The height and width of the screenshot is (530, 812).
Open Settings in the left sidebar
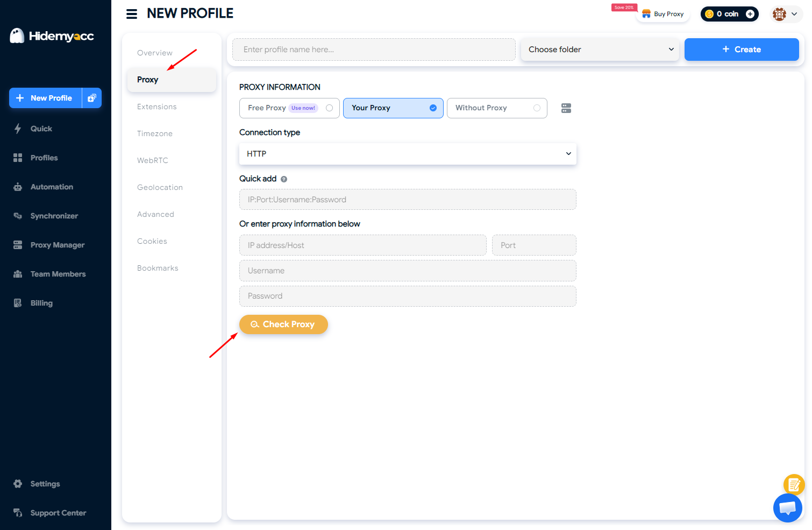coord(45,484)
